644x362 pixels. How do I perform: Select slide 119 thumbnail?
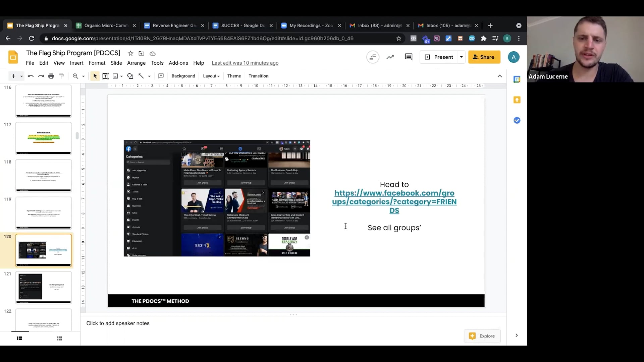[44, 213]
